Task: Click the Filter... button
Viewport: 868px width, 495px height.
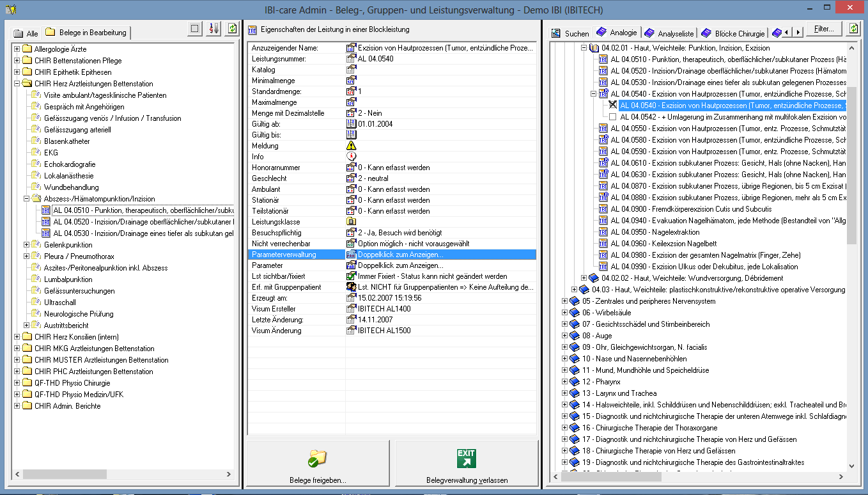Action: 824,29
